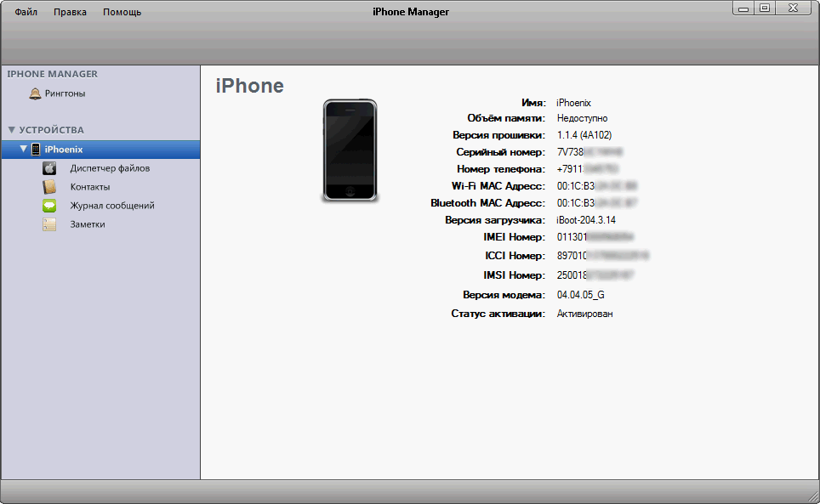The width and height of the screenshot is (820, 504).
Task: Click the Имя label
Action: click(533, 103)
